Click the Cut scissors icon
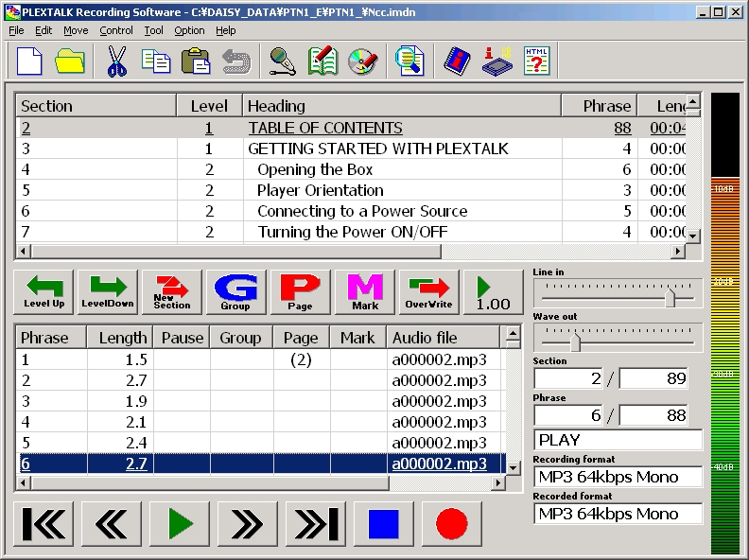This screenshot has height=560, width=749. click(116, 61)
